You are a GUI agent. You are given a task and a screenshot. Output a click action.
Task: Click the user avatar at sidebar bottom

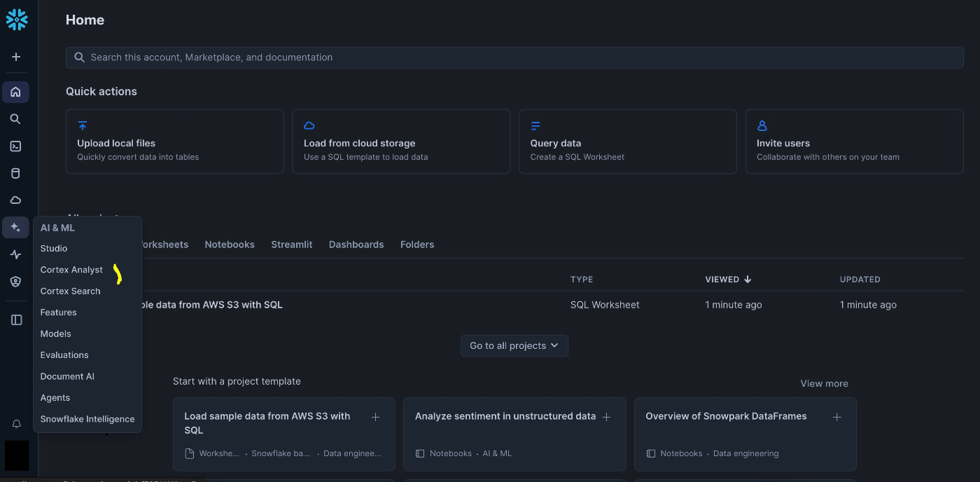click(x=17, y=455)
